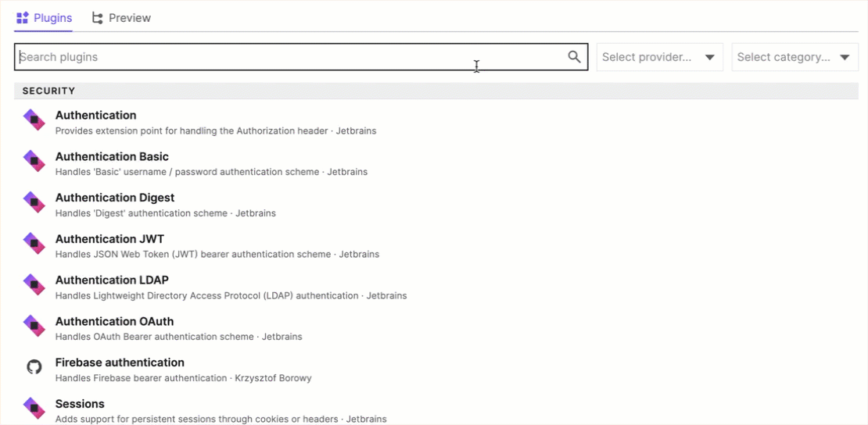The image size is (868, 425).
Task: Select the Authentication JWT plugin title
Action: coord(109,239)
